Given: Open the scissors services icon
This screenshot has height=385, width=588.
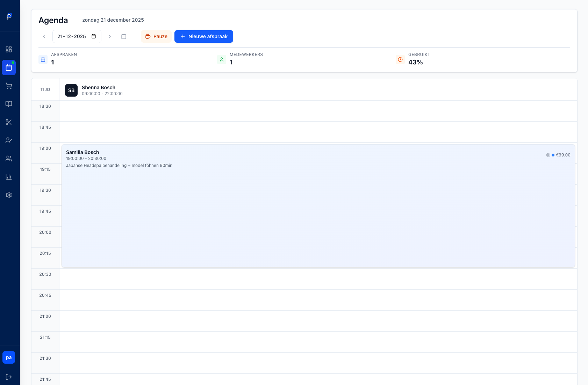Looking at the screenshot, I should click(x=9, y=122).
